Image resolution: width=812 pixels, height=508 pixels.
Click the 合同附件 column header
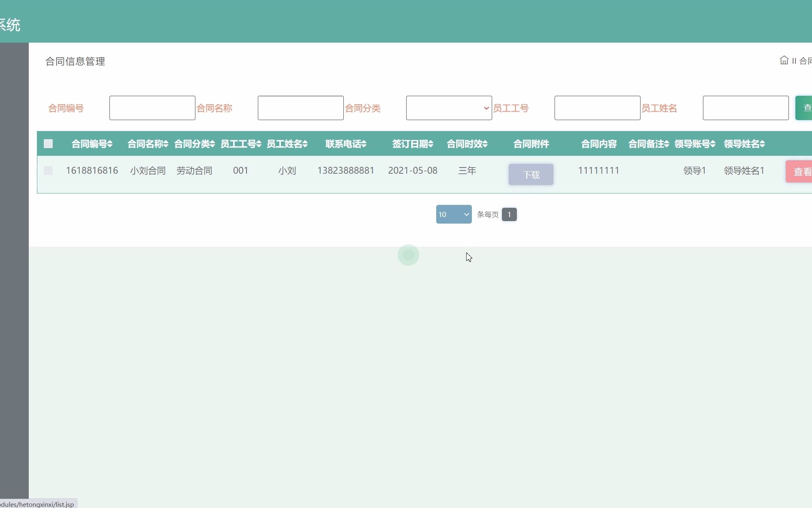[x=531, y=144]
